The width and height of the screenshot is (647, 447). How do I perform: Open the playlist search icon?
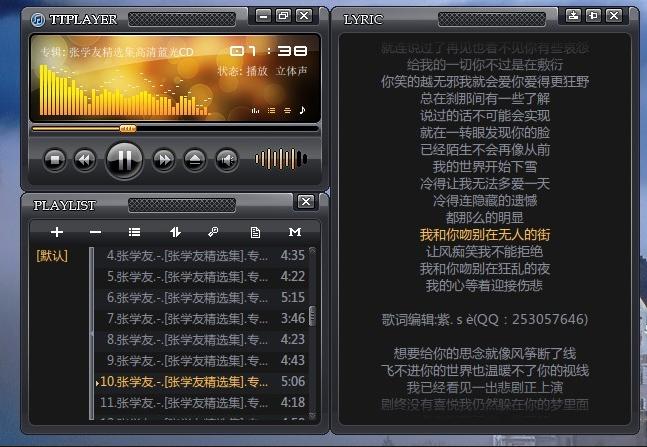coord(213,232)
